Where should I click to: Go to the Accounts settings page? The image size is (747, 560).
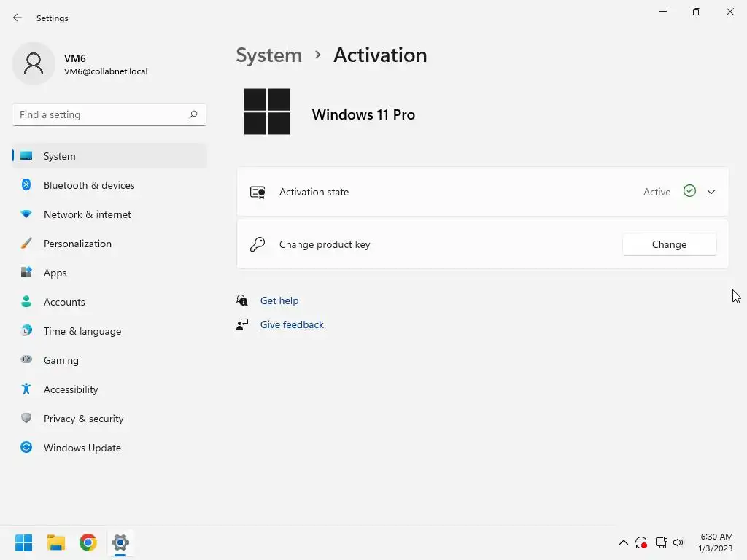[x=64, y=302]
